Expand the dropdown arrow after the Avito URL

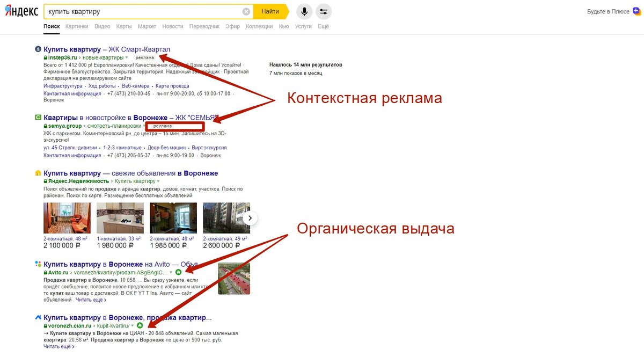(171, 272)
